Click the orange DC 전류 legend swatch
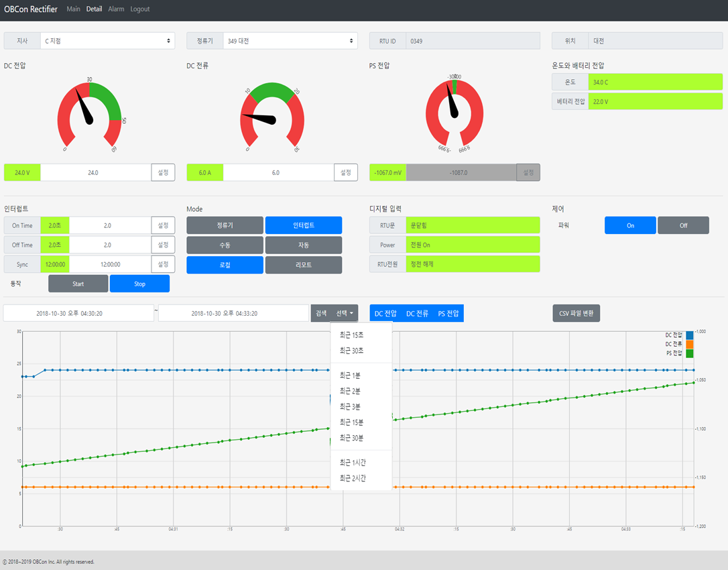Screen dimensions: 728x570 690,344
